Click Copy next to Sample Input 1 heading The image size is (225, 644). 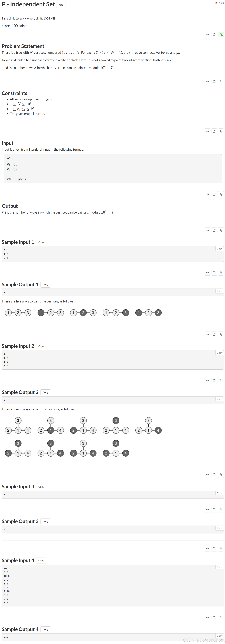click(41, 242)
